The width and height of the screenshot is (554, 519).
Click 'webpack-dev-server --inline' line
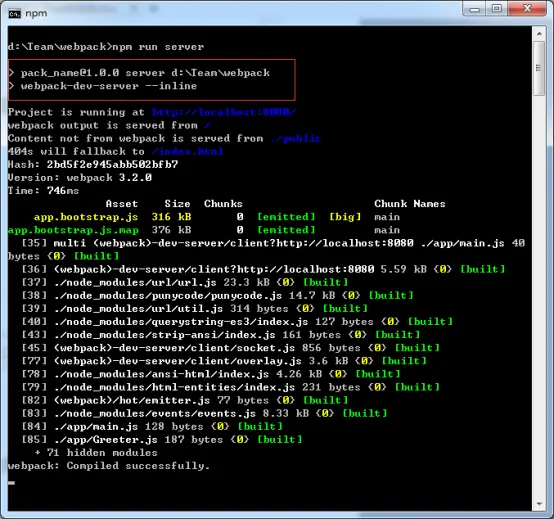click(x=102, y=86)
